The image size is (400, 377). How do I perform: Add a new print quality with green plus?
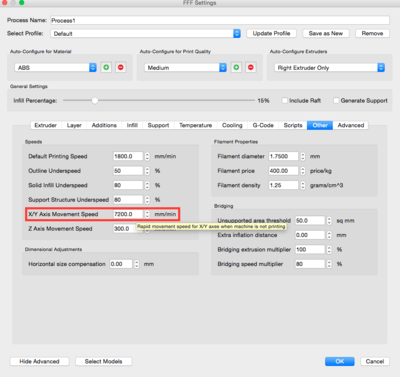[x=236, y=68]
